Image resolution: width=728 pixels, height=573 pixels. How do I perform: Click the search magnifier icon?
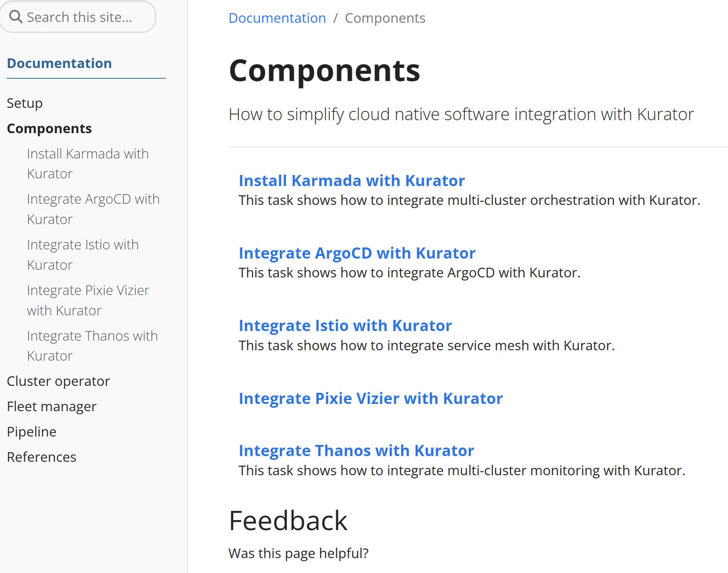16,17
